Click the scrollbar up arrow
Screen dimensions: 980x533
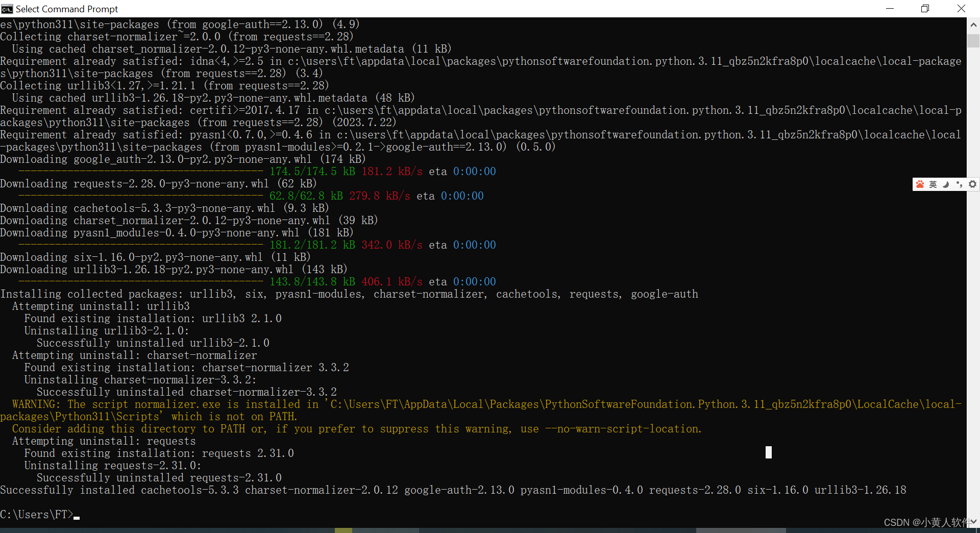(x=973, y=25)
